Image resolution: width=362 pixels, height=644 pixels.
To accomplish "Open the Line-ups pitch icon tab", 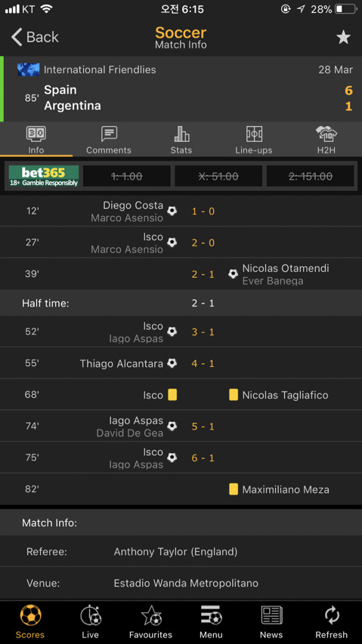I will click(253, 140).
